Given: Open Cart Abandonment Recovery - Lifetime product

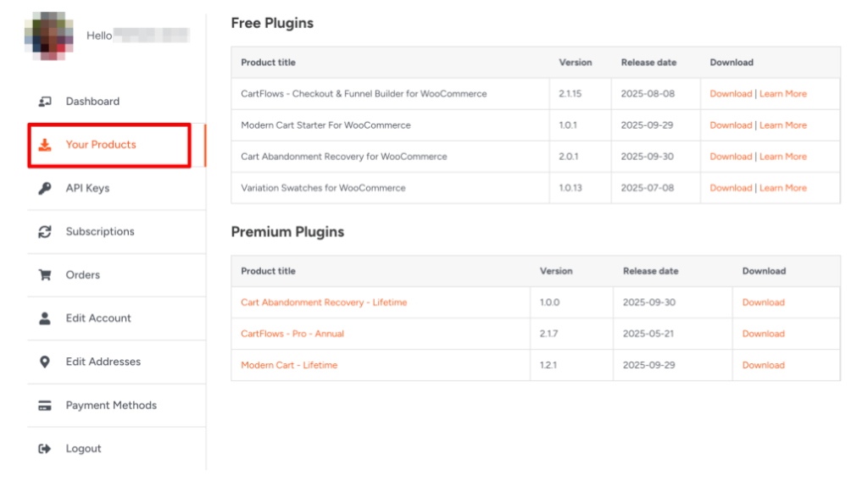Looking at the screenshot, I should [x=324, y=302].
